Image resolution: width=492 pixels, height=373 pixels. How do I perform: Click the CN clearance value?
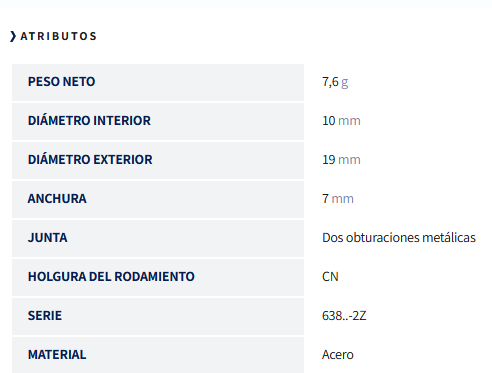[x=330, y=277]
